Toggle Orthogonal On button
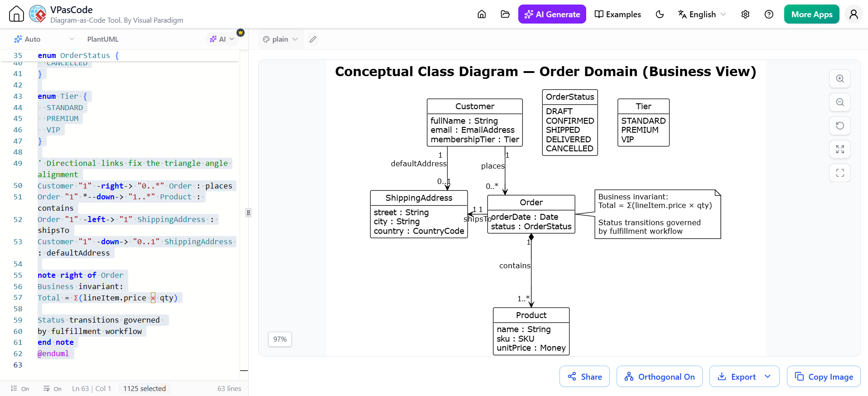868x396 pixels. [659, 377]
